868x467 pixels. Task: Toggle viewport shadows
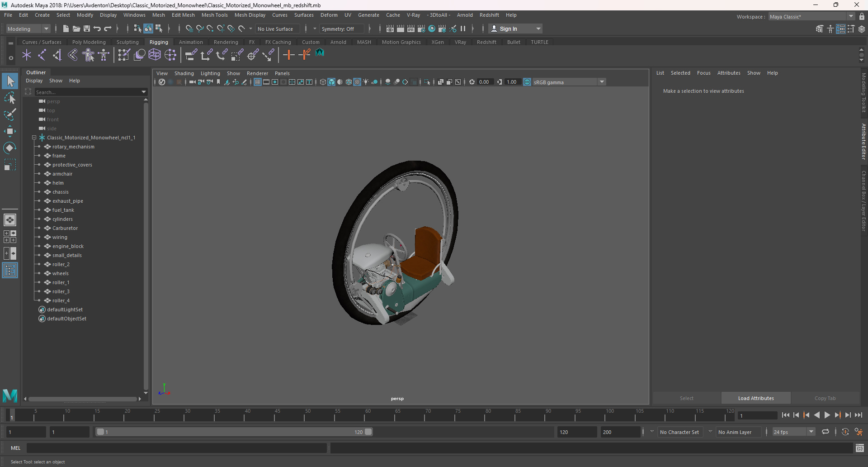click(x=375, y=82)
